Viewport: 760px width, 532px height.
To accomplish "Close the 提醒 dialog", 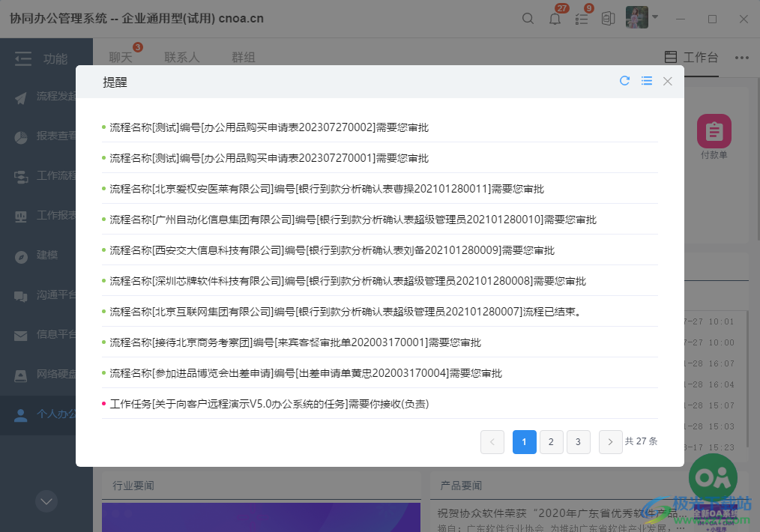I will pyautogui.click(x=667, y=82).
